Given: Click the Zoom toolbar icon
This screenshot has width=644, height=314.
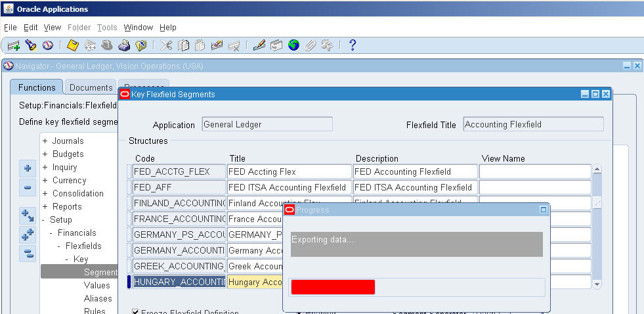Looking at the screenshot, I should coord(276,45).
